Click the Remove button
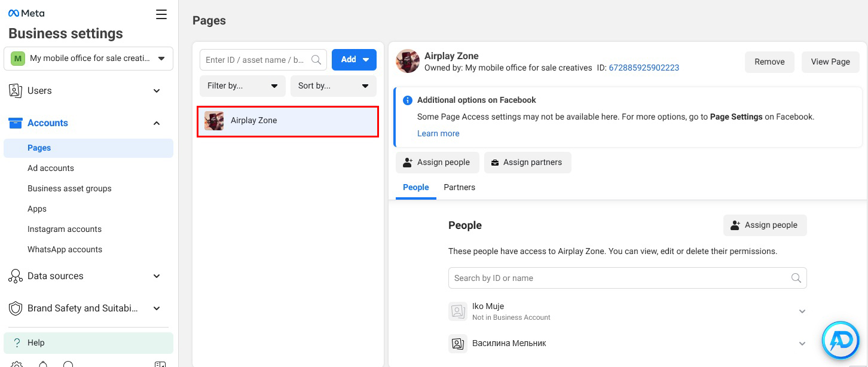Viewport: 868px width, 367px height. [x=769, y=62]
